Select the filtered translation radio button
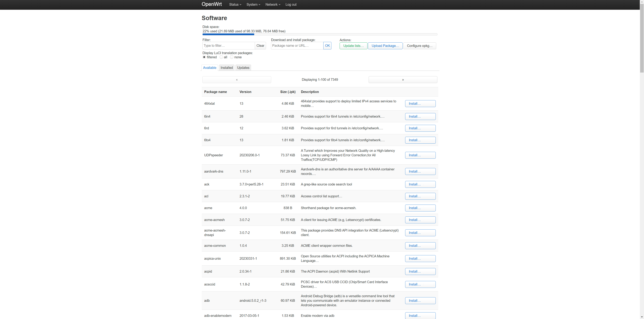This screenshot has height=319, width=644. (x=204, y=57)
